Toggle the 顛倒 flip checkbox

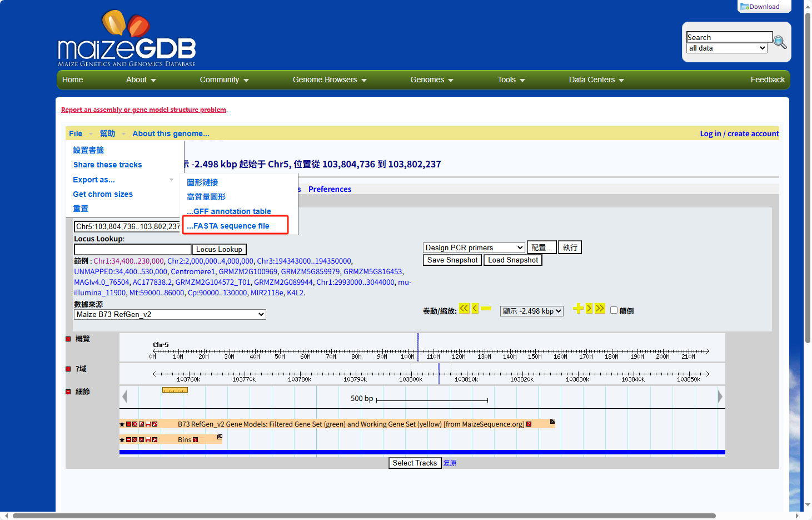pos(614,310)
